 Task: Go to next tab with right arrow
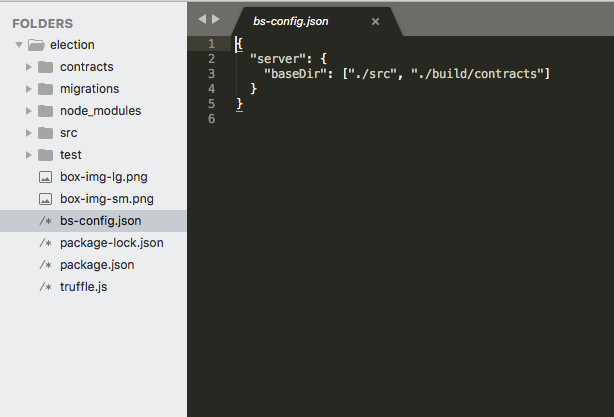click(x=216, y=19)
